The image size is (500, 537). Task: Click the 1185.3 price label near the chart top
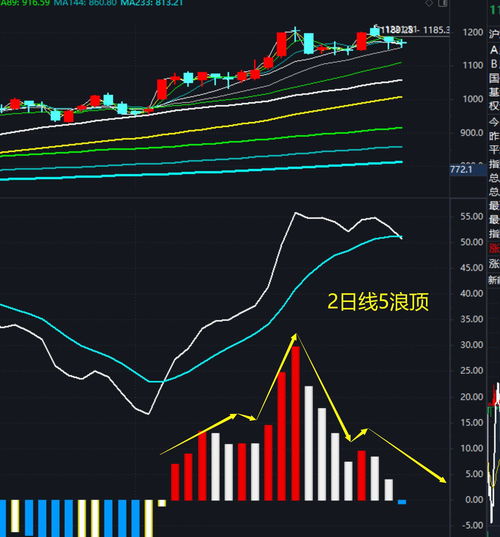pyautogui.click(x=436, y=30)
